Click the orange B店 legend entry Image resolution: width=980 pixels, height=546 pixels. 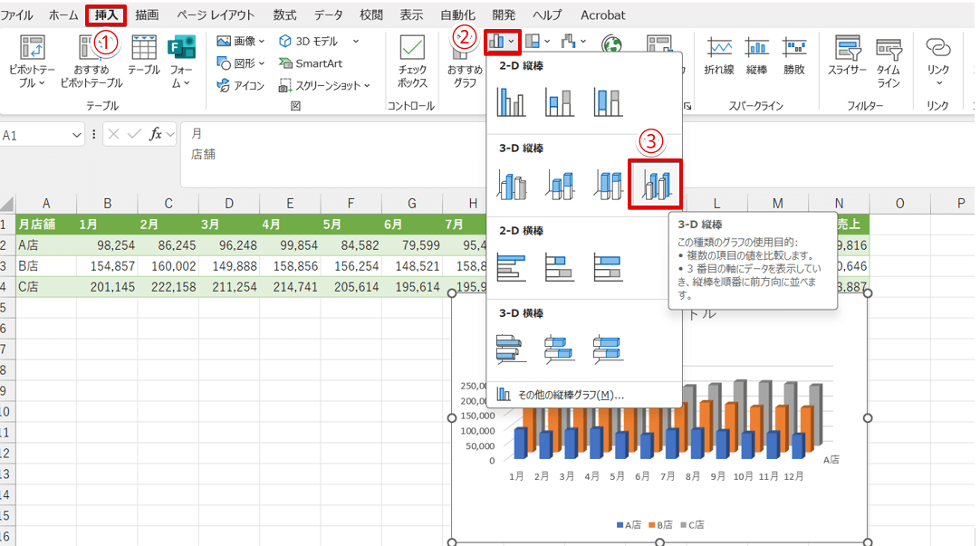point(659,524)
